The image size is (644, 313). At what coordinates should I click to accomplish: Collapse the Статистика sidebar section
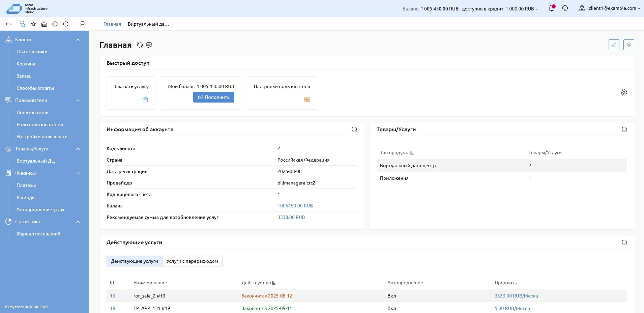click(x=78, y=222)
